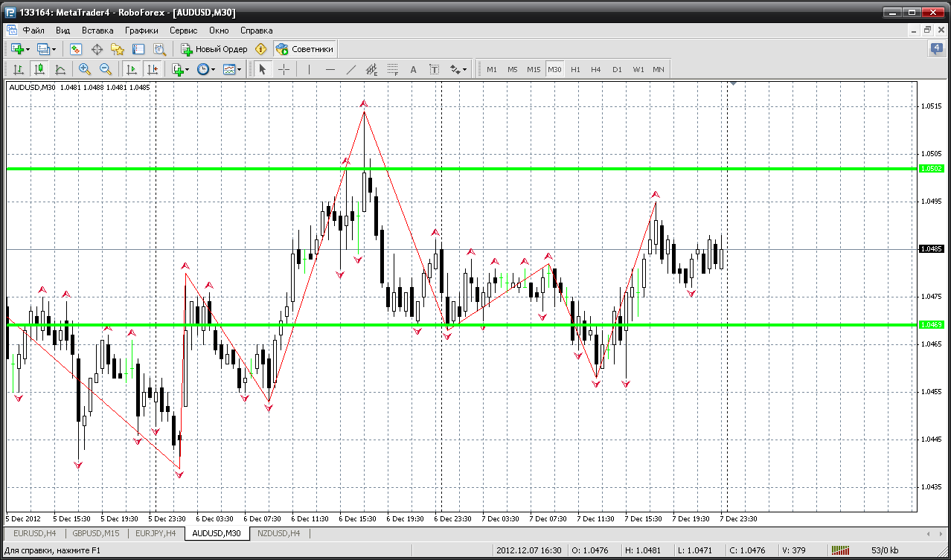Set timeframe to H4
This screenshot has height=560, width=951.
(x=596, y=69)
